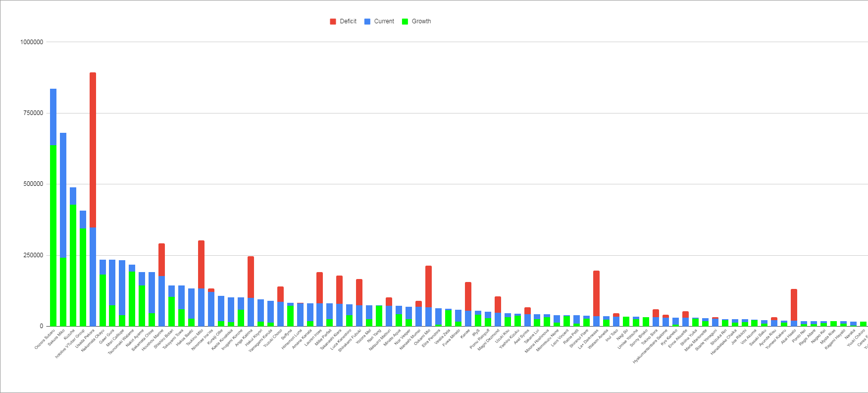The image size is (868, 393).
Task: Click the red Deficit segment of Takanashi Kiara's bar
Action: (x=339, y=290)
